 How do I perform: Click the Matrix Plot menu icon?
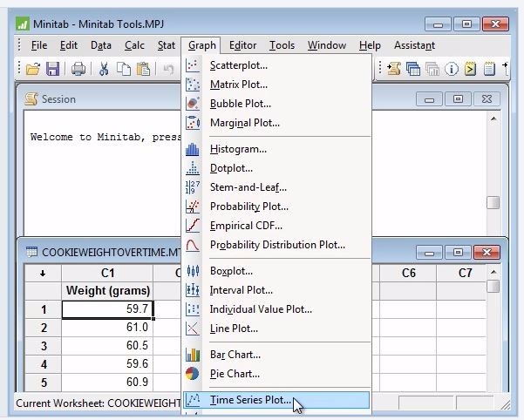193,85
